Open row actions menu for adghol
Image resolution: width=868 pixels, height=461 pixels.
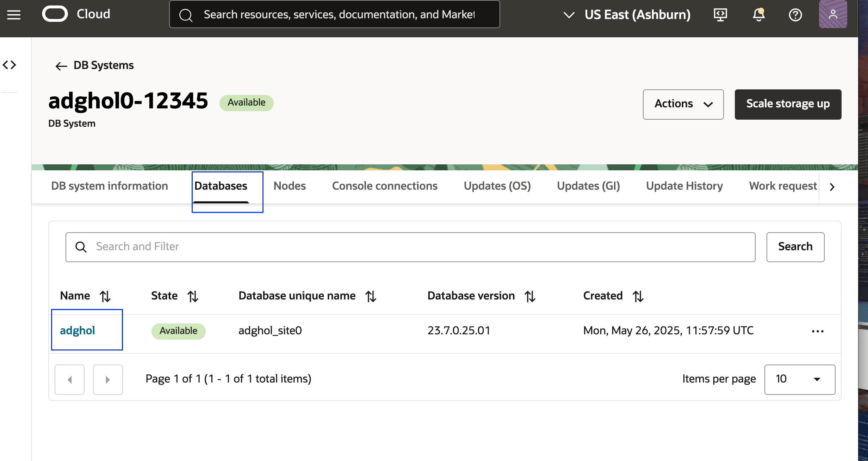(x=817, y=331)
